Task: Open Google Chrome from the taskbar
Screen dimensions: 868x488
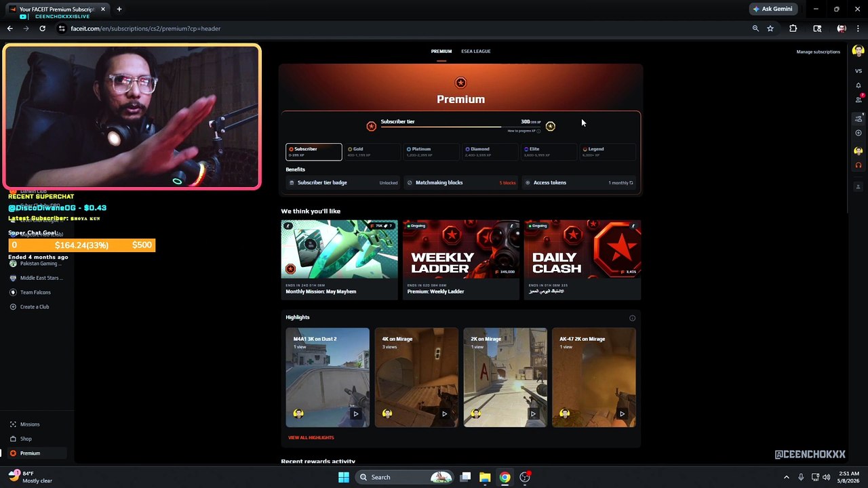Action: (505, 477)
